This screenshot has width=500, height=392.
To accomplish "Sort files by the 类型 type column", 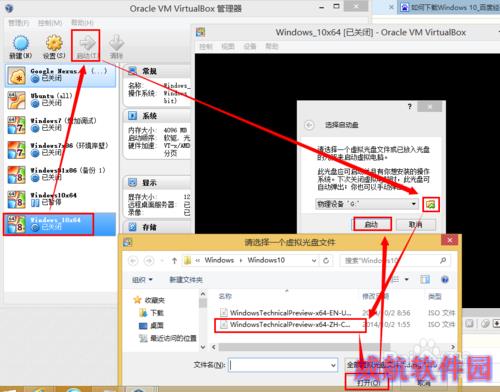I will tap(435, 296).
